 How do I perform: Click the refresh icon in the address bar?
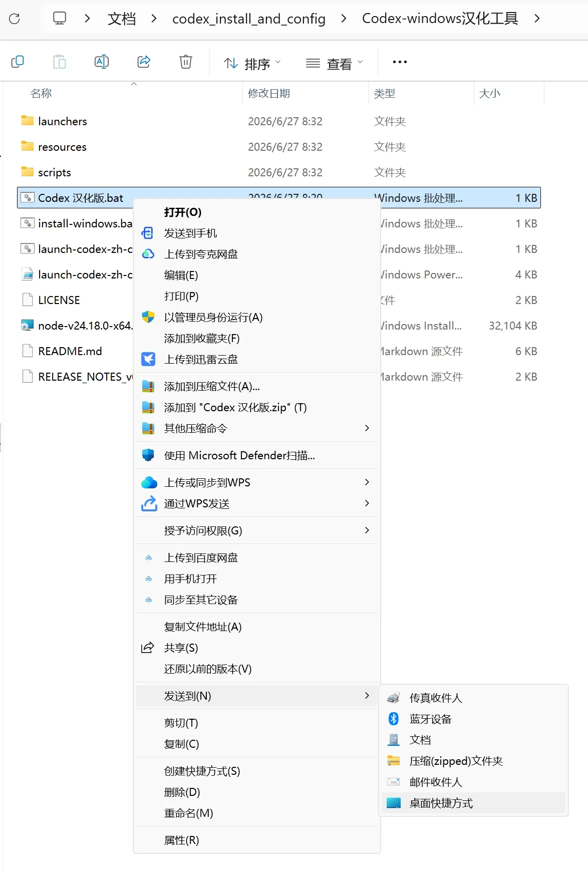pos(15,19)
